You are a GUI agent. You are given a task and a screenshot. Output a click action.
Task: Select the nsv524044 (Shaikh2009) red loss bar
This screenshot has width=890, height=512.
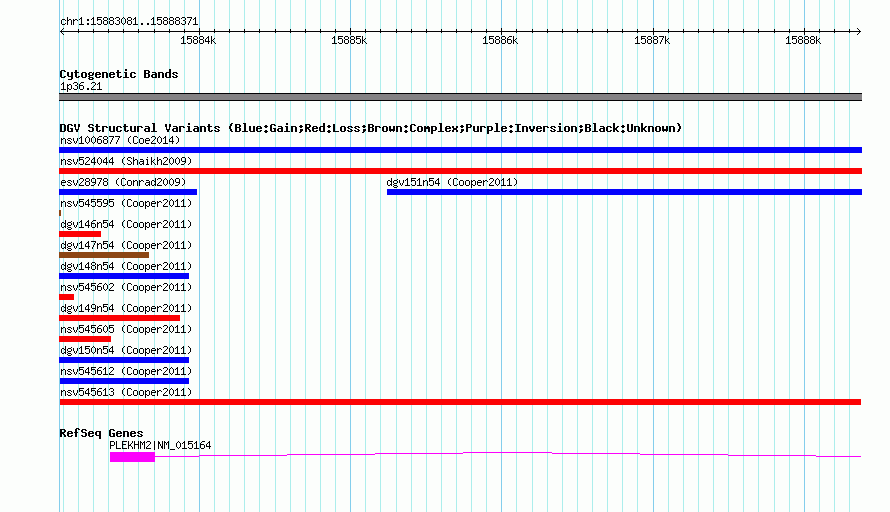[x=460, y=171]
